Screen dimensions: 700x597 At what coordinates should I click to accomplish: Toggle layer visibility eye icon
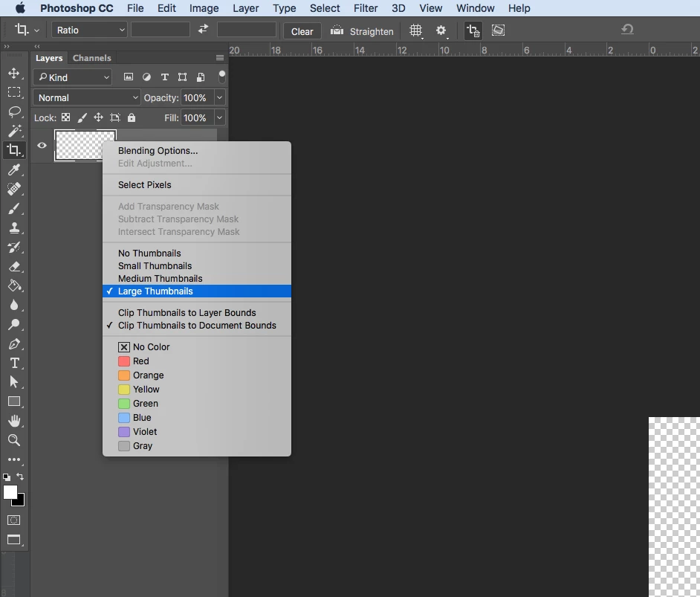pyautogui.click(x=42, y=146)
